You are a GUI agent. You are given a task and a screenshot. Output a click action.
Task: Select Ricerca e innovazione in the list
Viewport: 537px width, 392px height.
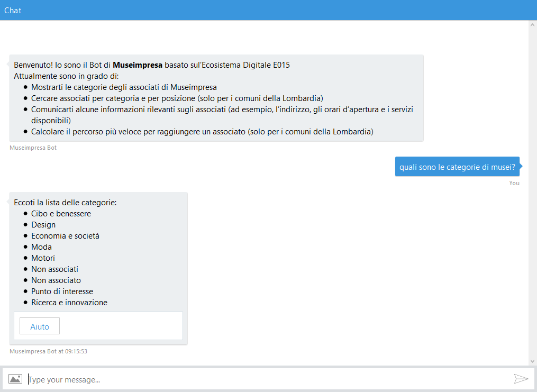[69, 303]
